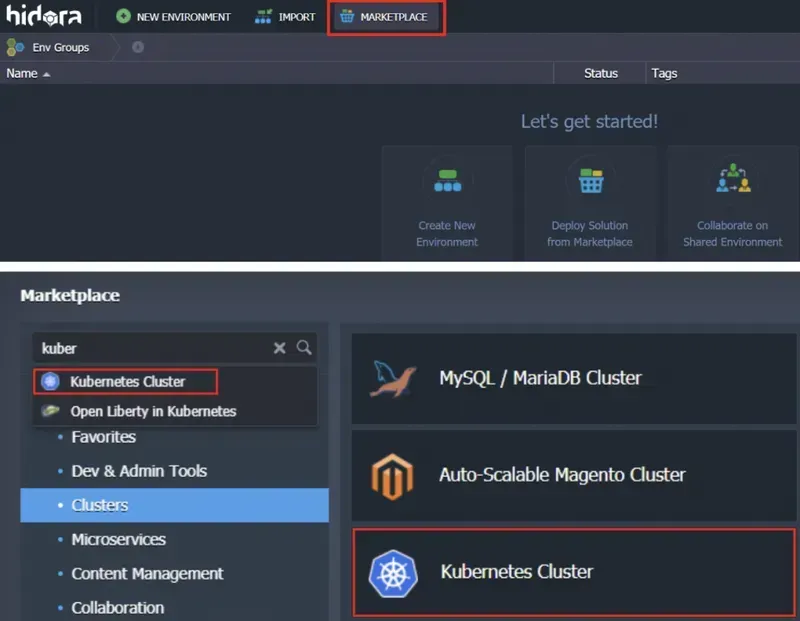Expand the Env Groups breadcrumb
This screenshot has height=621, width=800.
pos(61,47)
